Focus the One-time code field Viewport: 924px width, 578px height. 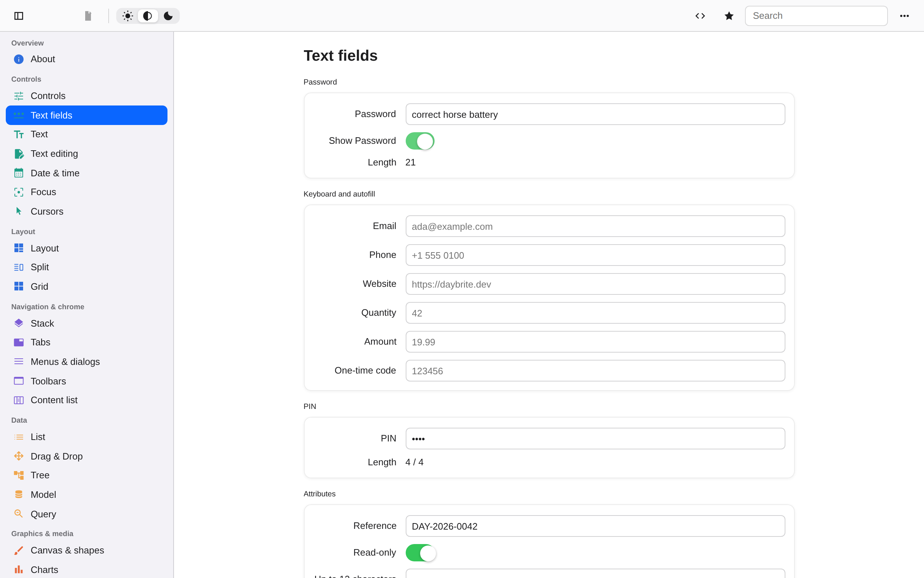(595, 371)
